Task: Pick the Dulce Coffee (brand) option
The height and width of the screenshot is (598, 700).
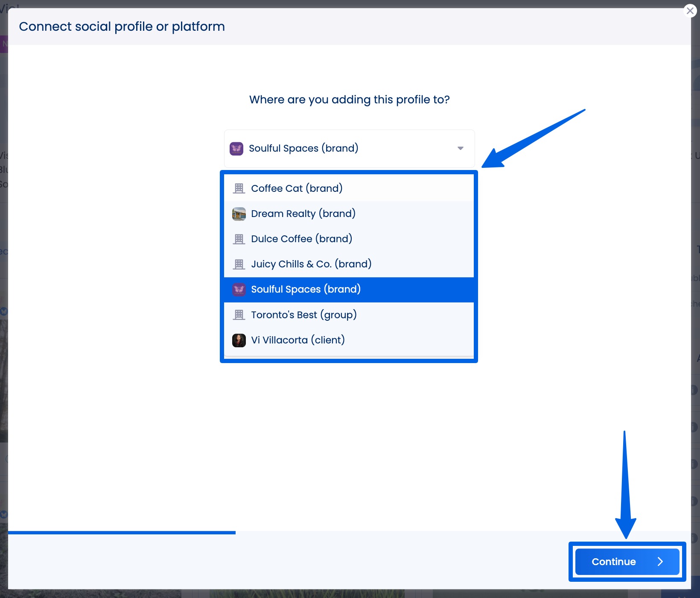Action: point(301,239)
